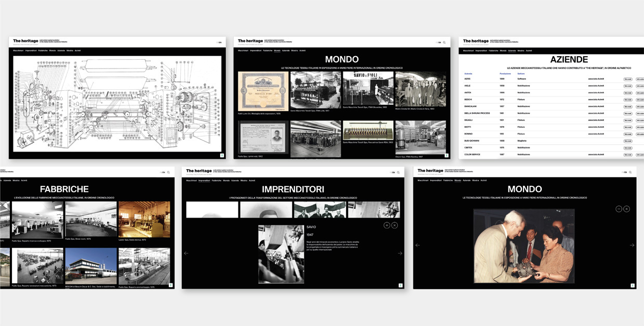Switch language to EN on the machine-diagram screen
This screenshot has width=644, height=326.
(219, 43)
